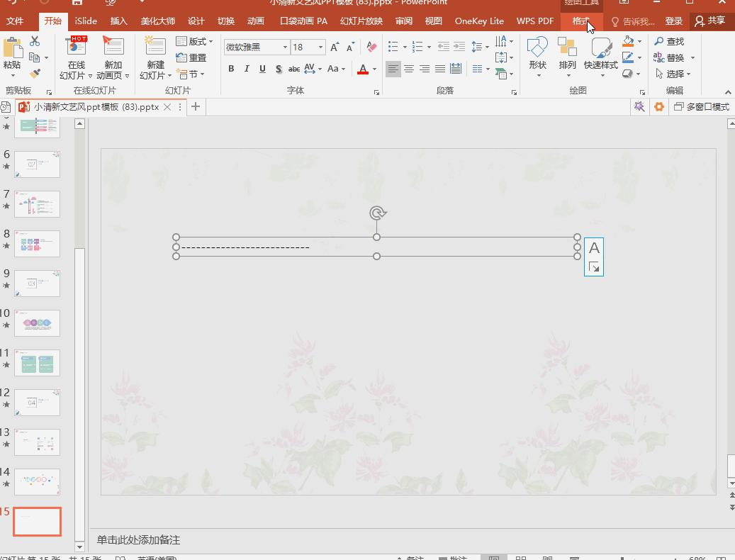Open the font color swatch
Image resolution: width=735 pixels, height=560 pixels.
click(x=363, y=69)
